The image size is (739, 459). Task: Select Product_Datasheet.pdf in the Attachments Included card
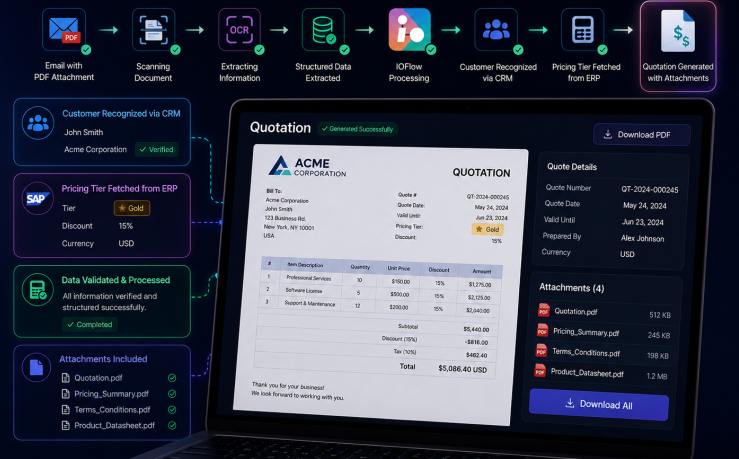click(115, 425)
